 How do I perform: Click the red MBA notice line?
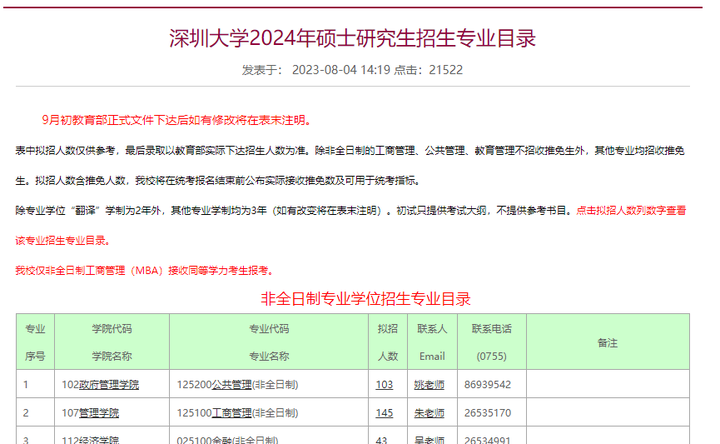[145, 270]
